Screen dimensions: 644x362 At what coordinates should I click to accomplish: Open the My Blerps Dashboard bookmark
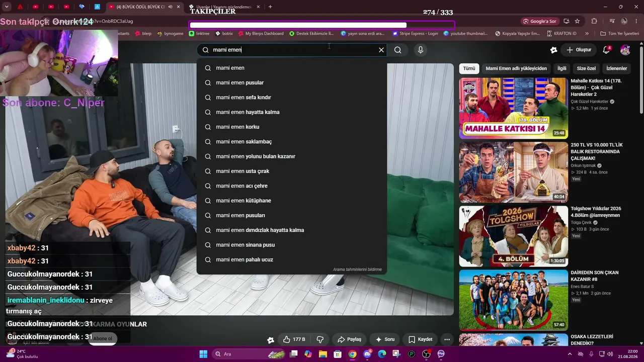point(261,34)
